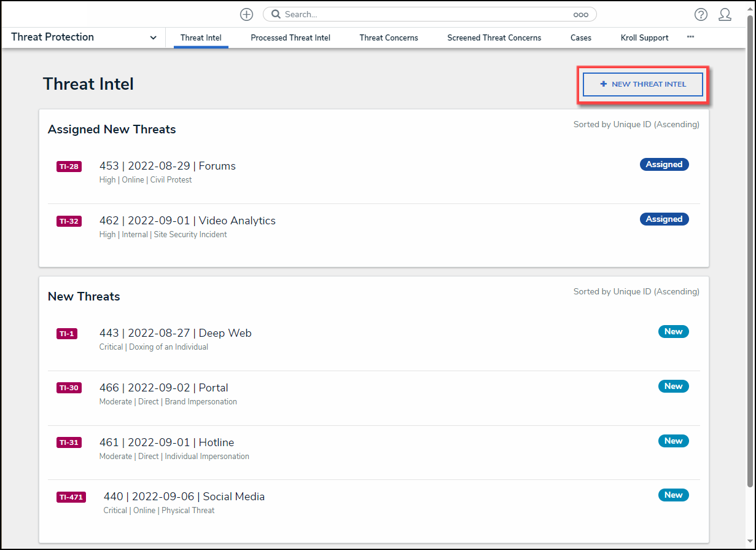Click the TI-28 identifier badge
756x550 pixels.
pos(69,167)
